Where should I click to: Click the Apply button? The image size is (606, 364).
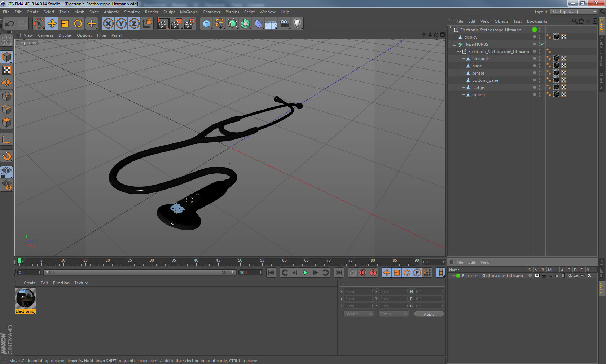(429, 314)
